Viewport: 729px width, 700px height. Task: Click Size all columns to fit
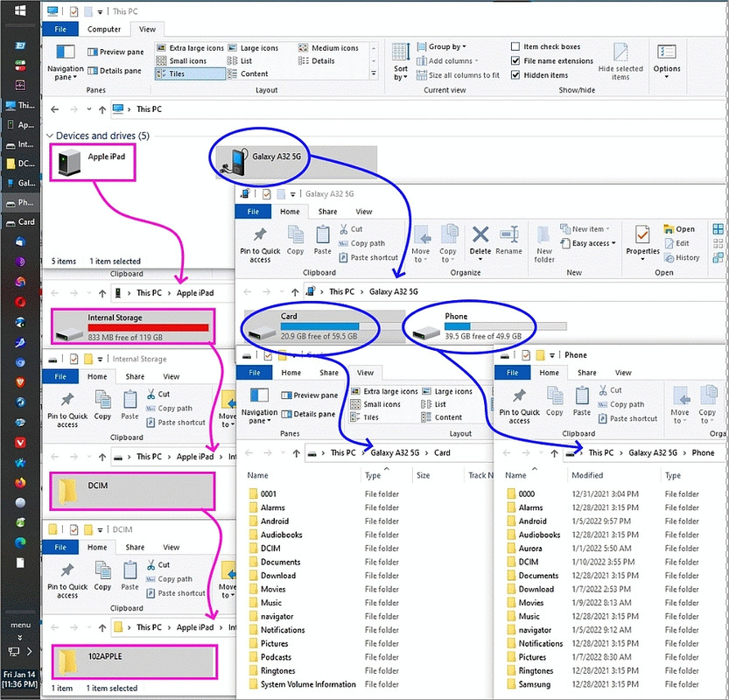click(x=459, y=75)
